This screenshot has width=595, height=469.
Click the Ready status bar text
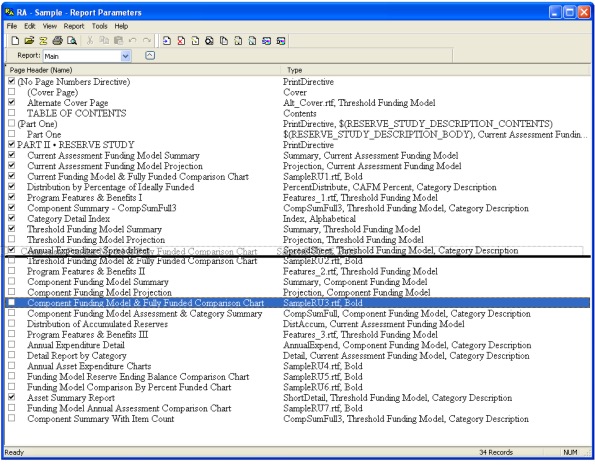point(14,452)
